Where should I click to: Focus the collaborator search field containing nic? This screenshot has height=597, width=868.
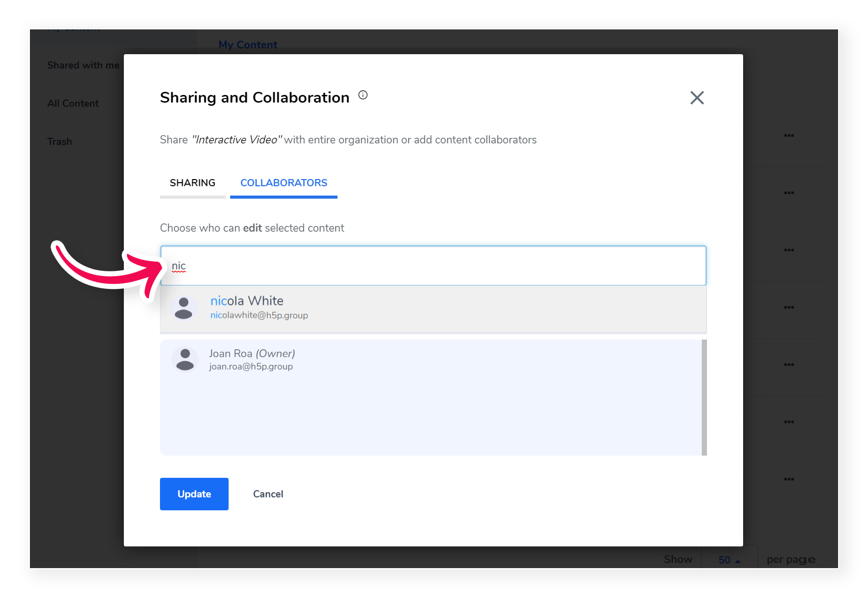click(x=433, y=266)
